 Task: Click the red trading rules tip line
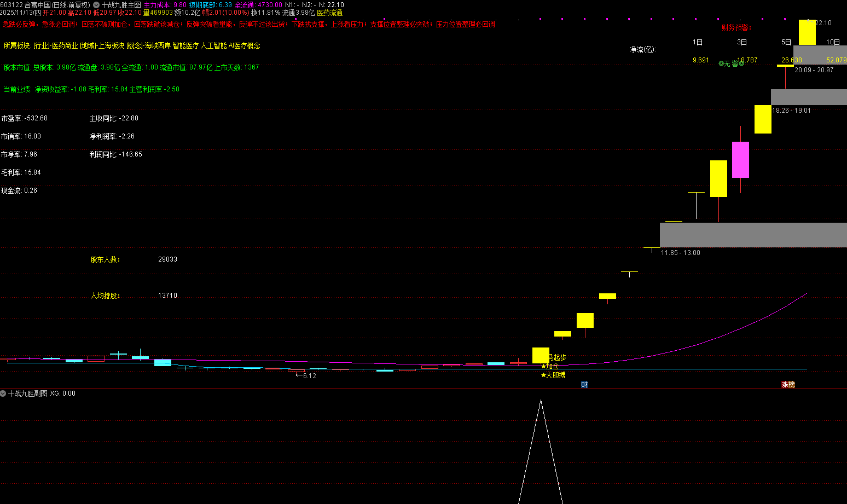tap(249, 24)
